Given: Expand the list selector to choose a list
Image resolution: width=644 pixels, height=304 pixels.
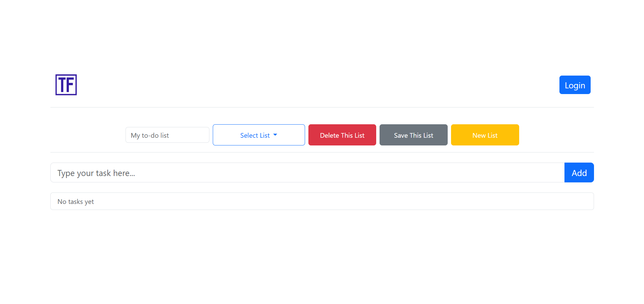Looking at the screenshot, I should [x=258, y=135].
